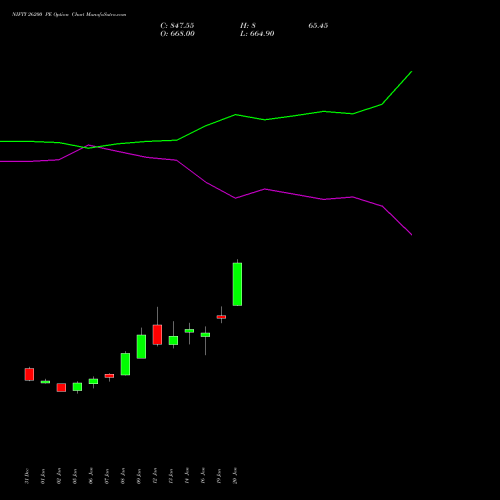Click the 08 Jan date label
The width and height of the screenshot is (500, 500).
(123, 476)
